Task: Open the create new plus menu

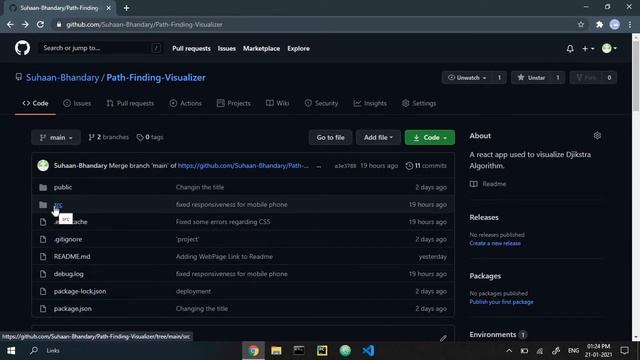Action: tap(588, 49)
